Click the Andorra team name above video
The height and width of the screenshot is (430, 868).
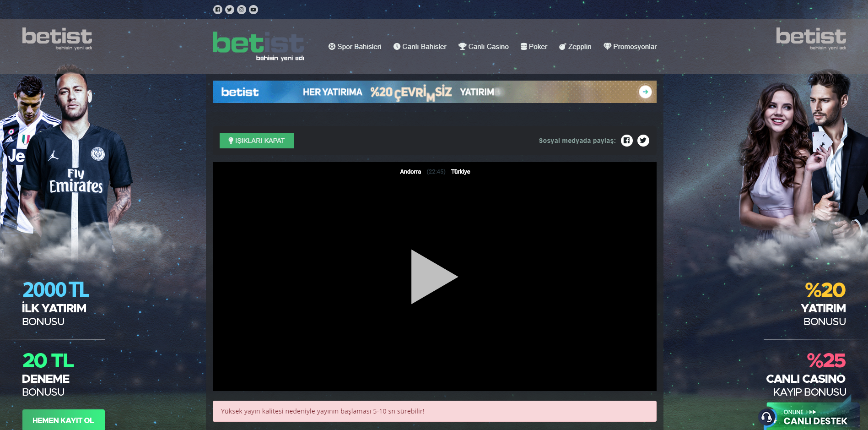[x=410, y=172]
